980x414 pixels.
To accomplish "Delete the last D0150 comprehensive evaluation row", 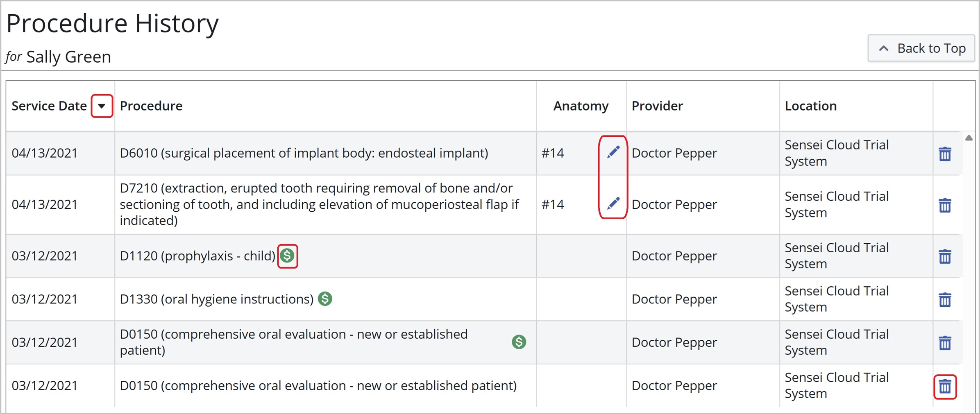I will [945, 387].
